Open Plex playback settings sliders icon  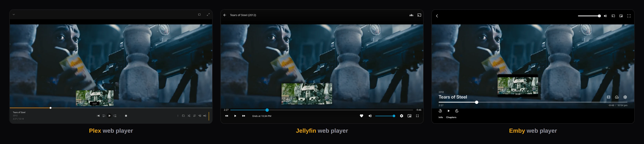pyautogui.click(x=194, y=116)
